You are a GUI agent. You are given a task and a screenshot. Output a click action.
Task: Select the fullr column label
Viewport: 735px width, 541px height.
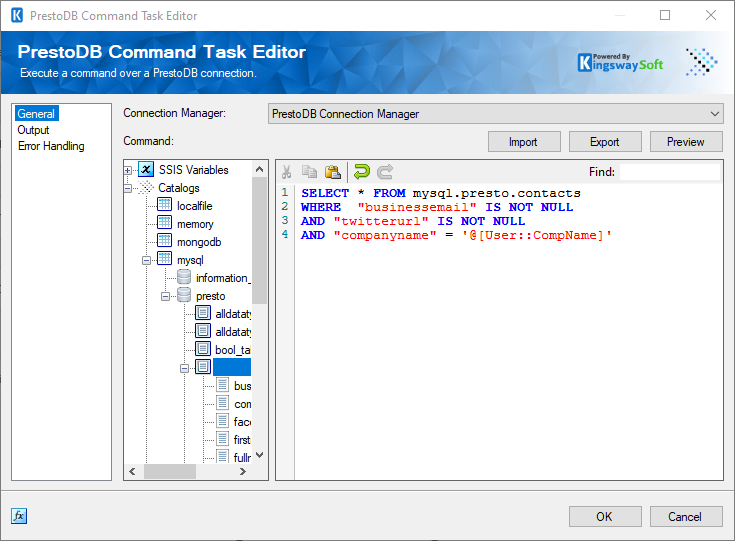coord(242,457)
